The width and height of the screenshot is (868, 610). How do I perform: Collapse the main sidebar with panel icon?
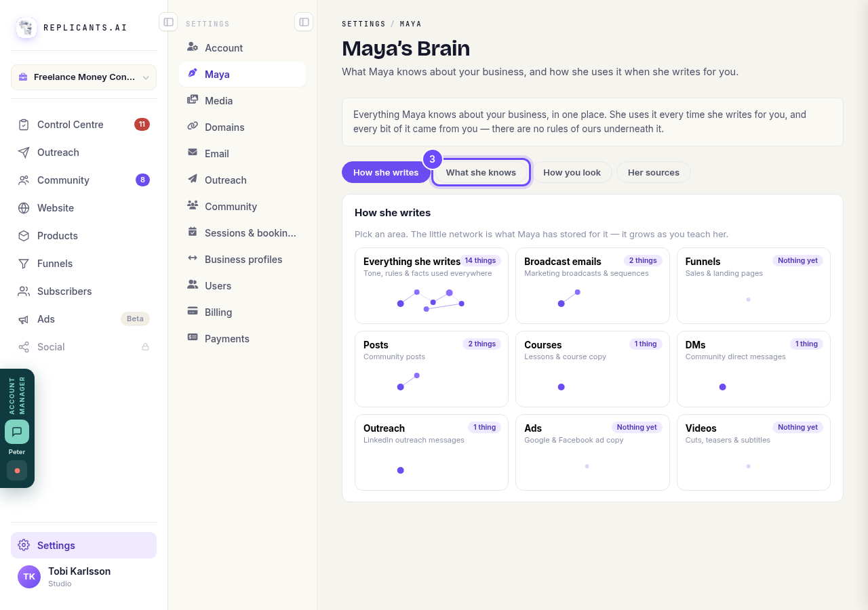point(168,22)
